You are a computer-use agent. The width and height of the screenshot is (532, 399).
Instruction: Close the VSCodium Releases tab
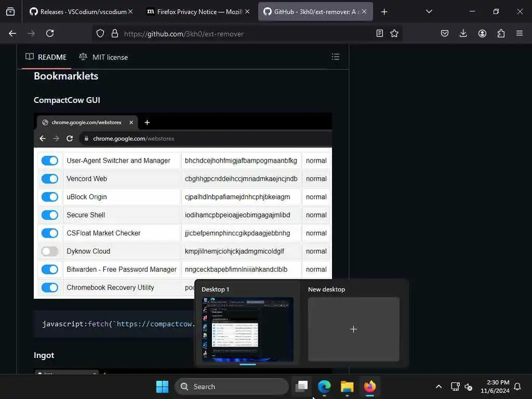tap(130, 11)
